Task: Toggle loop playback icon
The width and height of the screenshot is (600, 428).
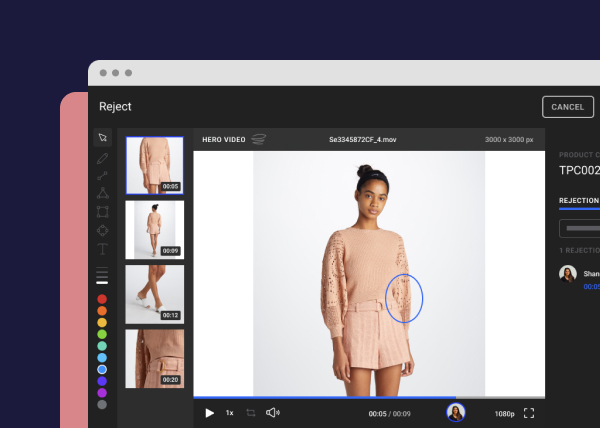Action: click(251, 413)
